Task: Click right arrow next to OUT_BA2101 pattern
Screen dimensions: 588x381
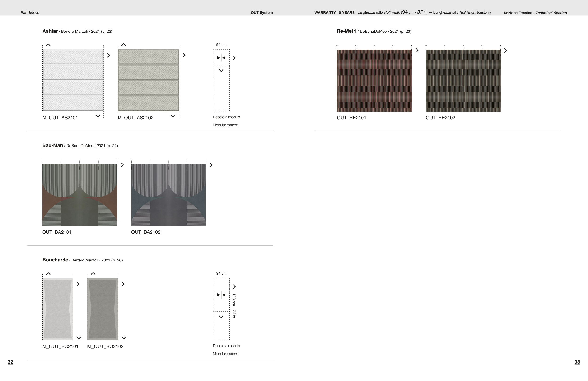Action: coord(122,165)
